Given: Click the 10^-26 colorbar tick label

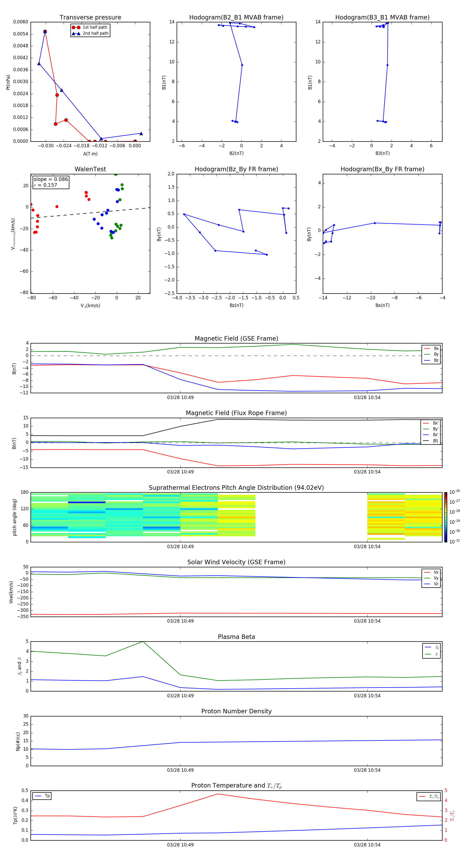Looking at the screenshot, I should (455, 492).
